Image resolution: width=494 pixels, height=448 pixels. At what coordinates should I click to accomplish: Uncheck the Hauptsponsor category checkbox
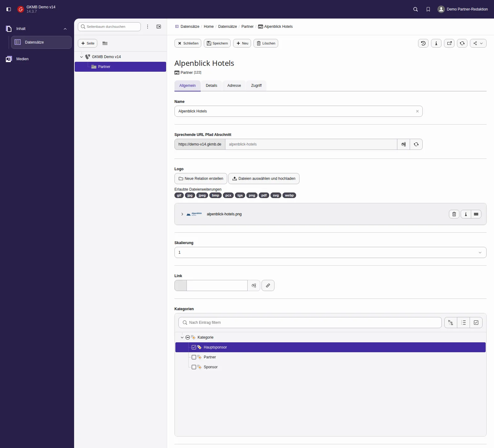(x=194, y=347)
